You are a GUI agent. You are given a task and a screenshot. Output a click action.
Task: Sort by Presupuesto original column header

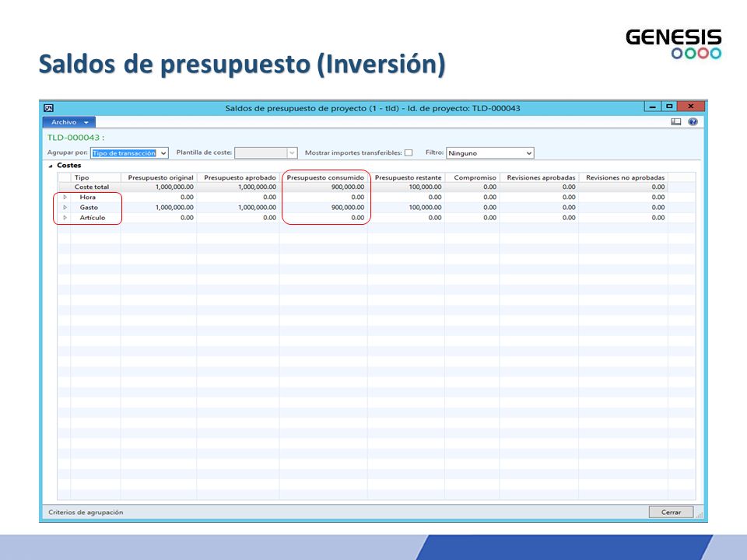coord(160,177)
